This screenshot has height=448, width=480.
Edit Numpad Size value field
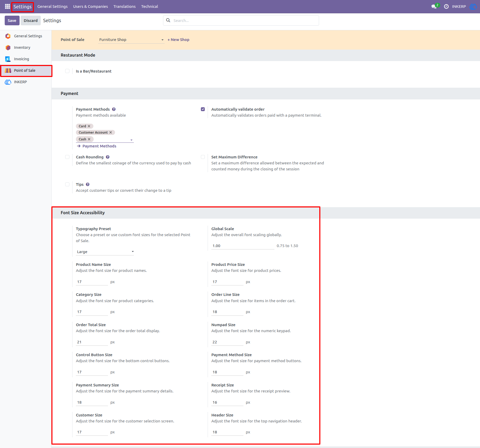(227, 342)
